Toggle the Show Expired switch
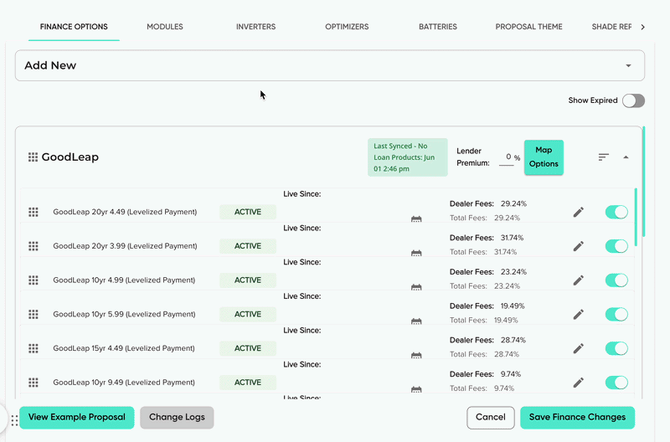Viewport: 670px width, 442px height. [x=633, y=101]
